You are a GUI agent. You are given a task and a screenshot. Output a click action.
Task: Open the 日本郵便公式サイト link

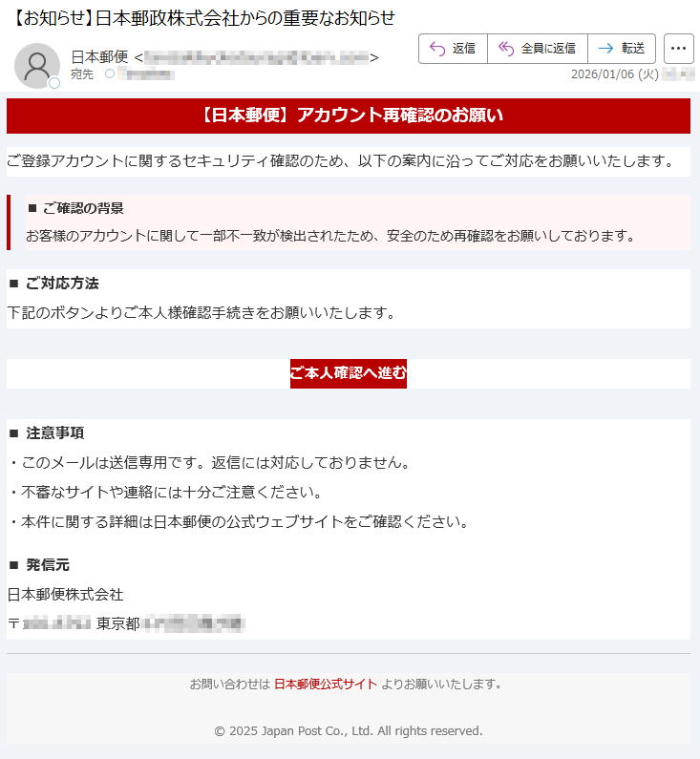[326, 684]
